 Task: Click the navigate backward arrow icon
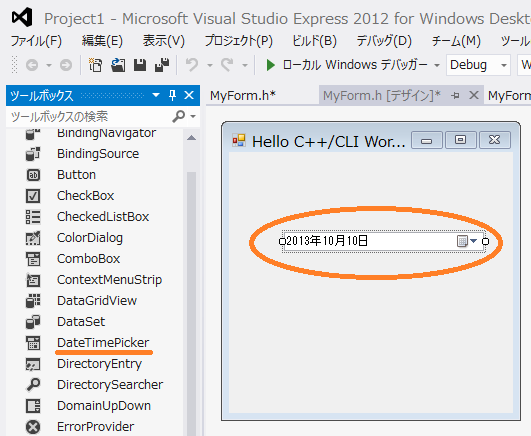tap(32, 65)
